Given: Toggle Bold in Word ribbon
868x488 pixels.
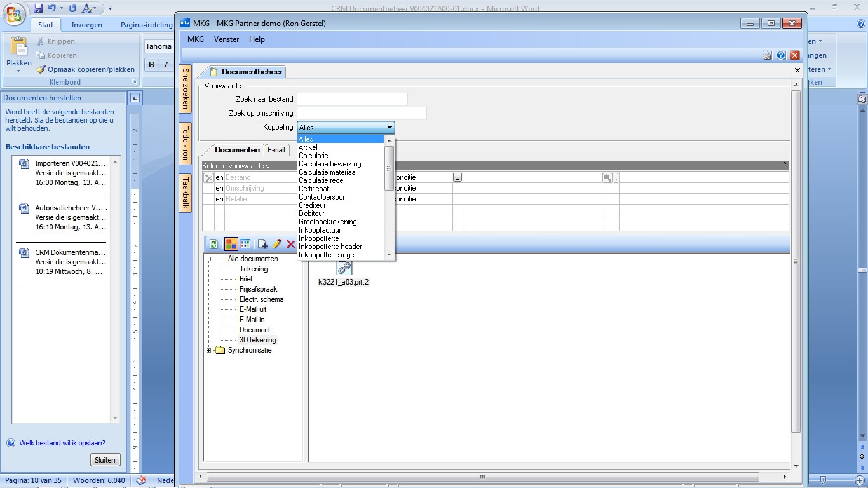Looking at the screenshot, I should [x=151, y=65].
